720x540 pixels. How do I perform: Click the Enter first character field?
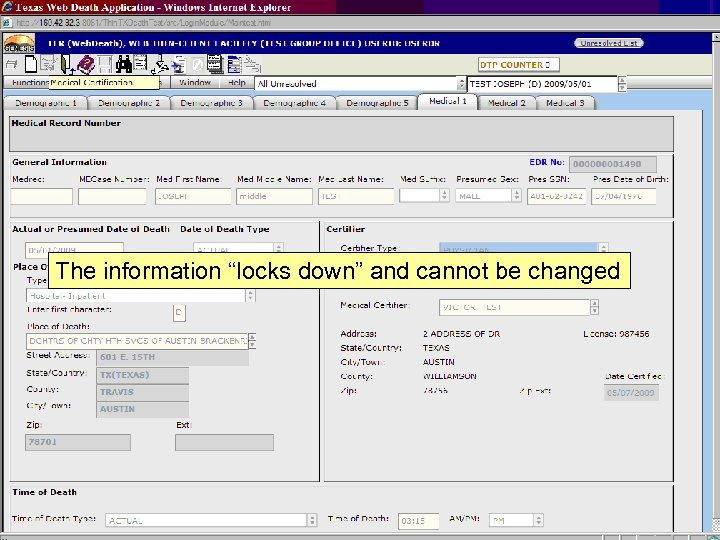pos(179,313)
